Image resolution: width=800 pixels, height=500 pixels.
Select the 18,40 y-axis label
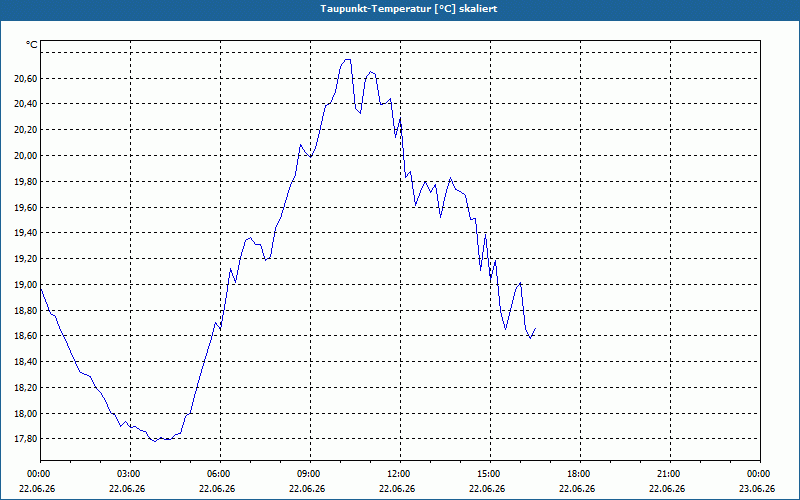[25, 361]
